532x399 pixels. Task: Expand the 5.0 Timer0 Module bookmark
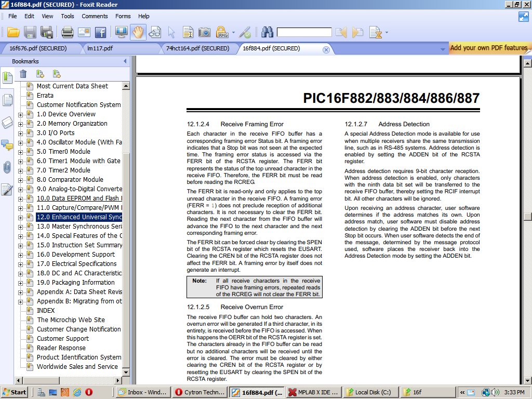click(21, 152)
